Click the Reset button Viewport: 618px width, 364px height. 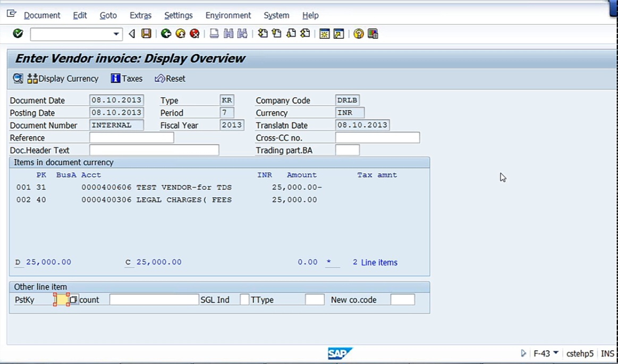click(x=170, y=79)
